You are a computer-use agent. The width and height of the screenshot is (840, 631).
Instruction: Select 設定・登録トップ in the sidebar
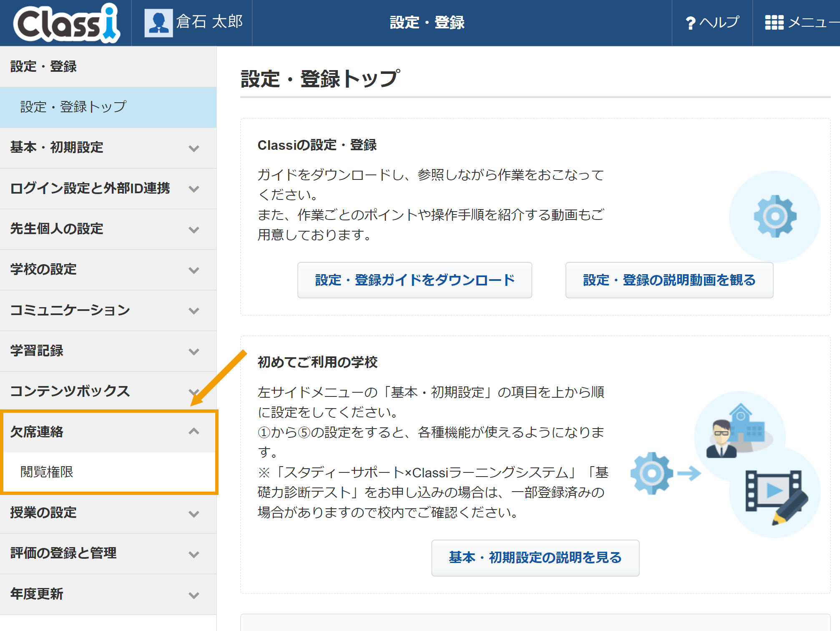click(x=108, y=107)
